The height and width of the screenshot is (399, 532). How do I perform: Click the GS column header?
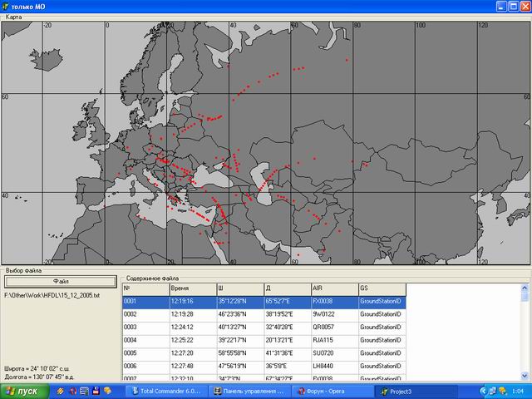click(382, 289)
